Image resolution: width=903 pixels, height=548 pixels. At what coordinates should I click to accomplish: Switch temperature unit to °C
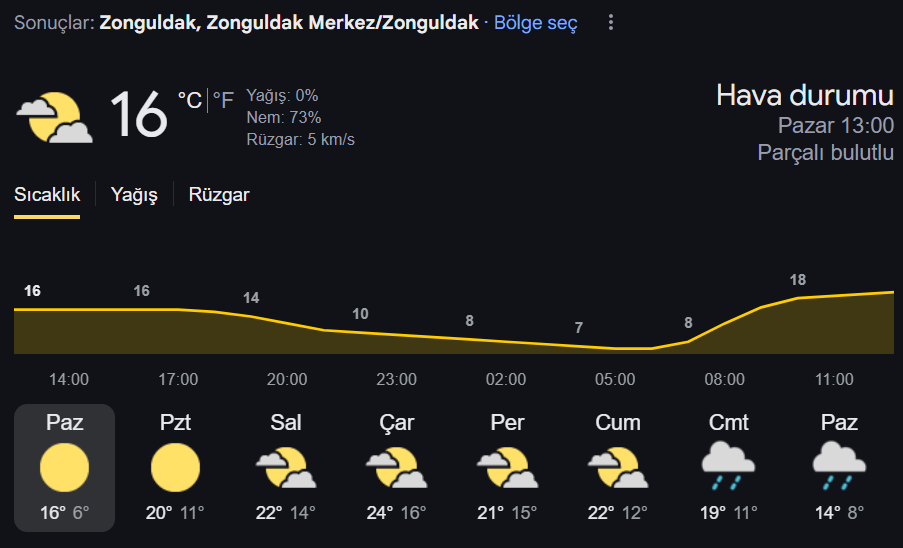click(190, 100)
